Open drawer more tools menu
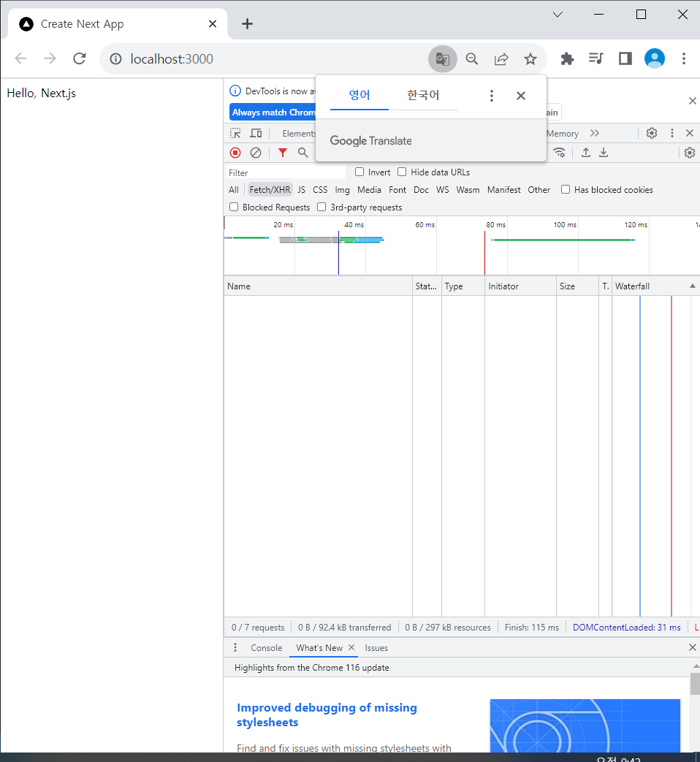The height and width of the screenshot is (762, 700). [x=235, y=647]
